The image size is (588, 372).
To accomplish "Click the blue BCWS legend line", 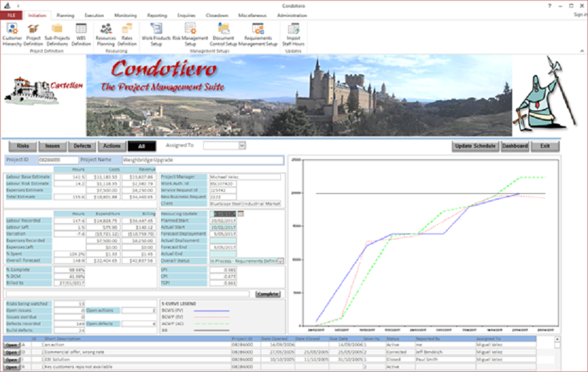I will [212, 311].
